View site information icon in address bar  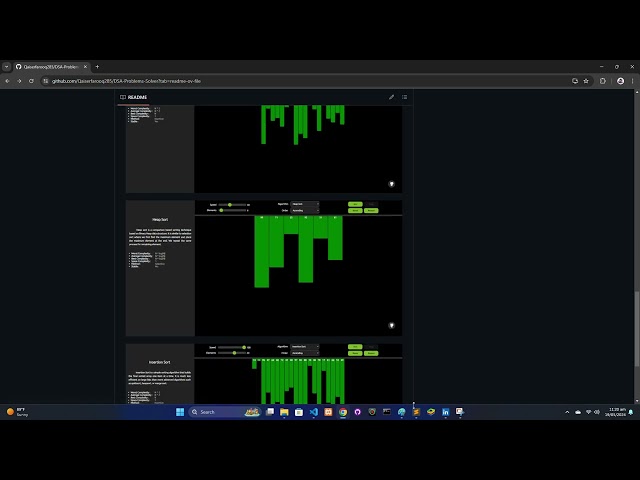pyautogui.click(x=46, y=81)
